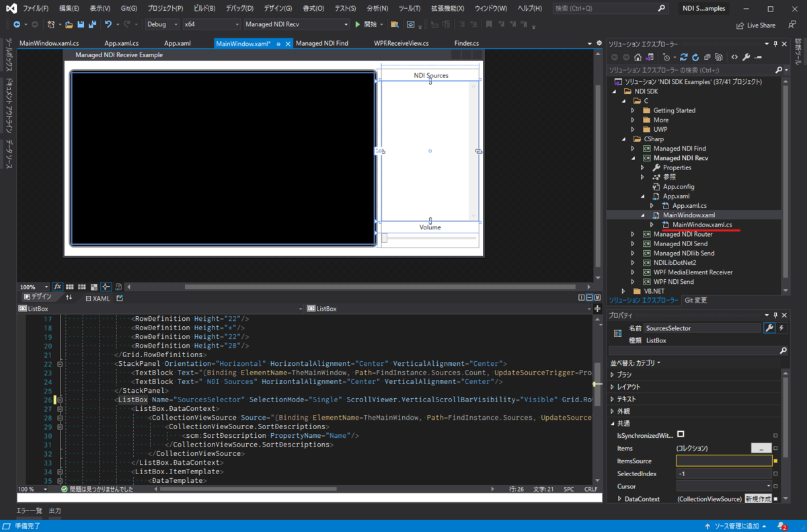Click the Switch Views icon in Solution Explorer
This screenshot has height=532, width=807.
tap(650, 57)
